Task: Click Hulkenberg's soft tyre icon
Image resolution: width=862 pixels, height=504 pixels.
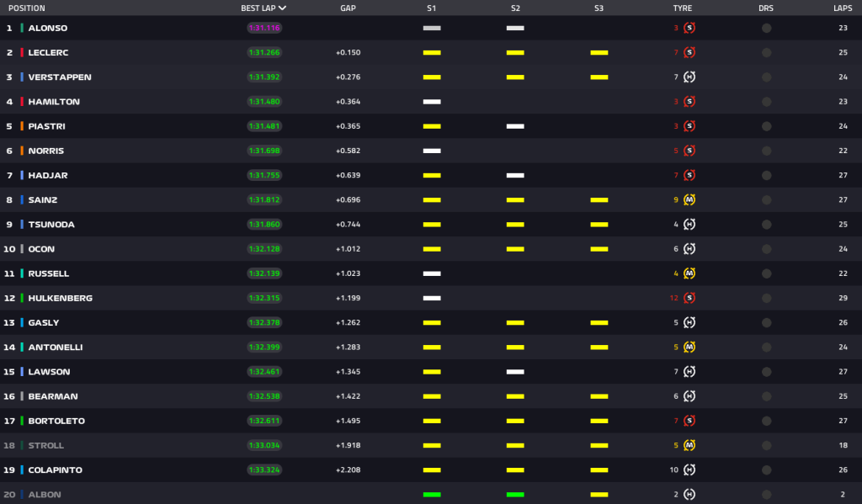Action: [689, 298]
